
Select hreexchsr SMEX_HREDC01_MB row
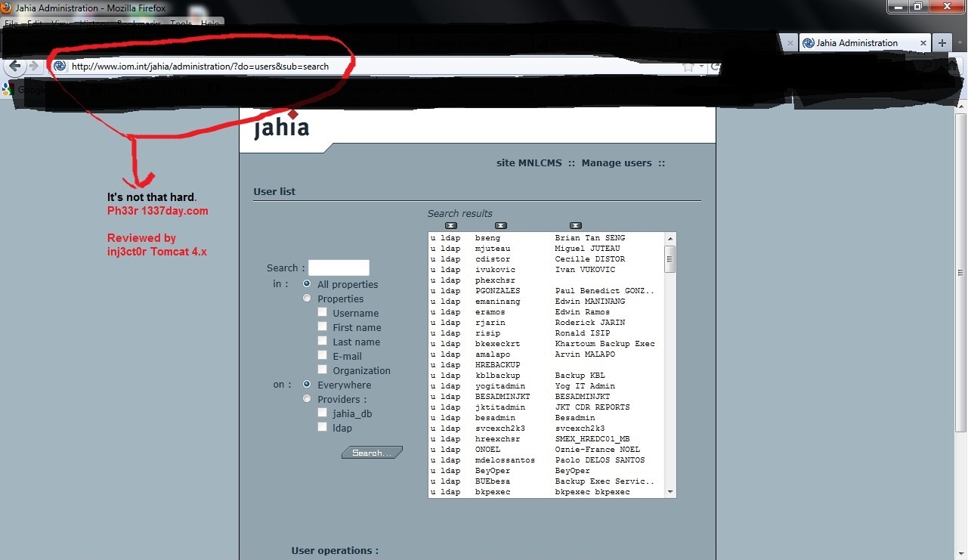click(546, 439)
